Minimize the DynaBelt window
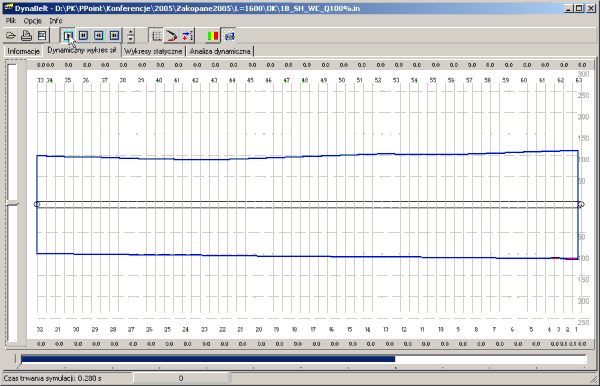Screen dimensions: 600x386 568,8
